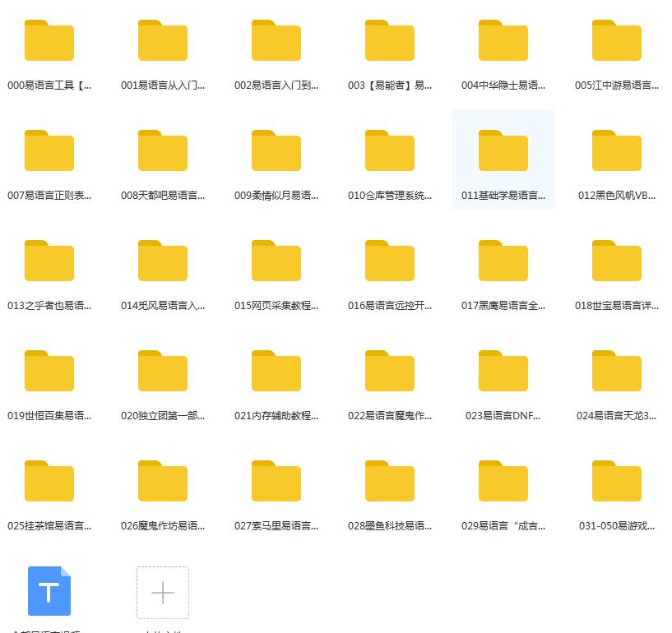Open the 029易语言“成吉 folder icon
This screenshot has height=633, width=672.
pos(503,481)
